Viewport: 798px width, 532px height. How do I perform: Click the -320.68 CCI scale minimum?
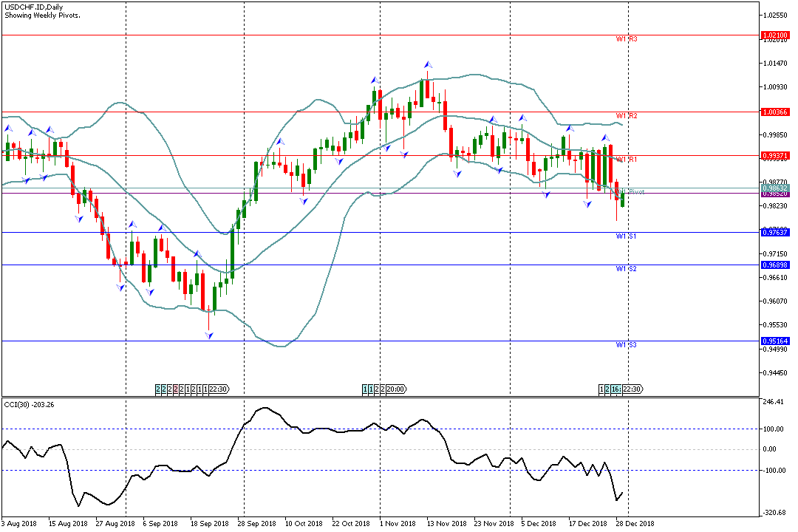point(773,514)
